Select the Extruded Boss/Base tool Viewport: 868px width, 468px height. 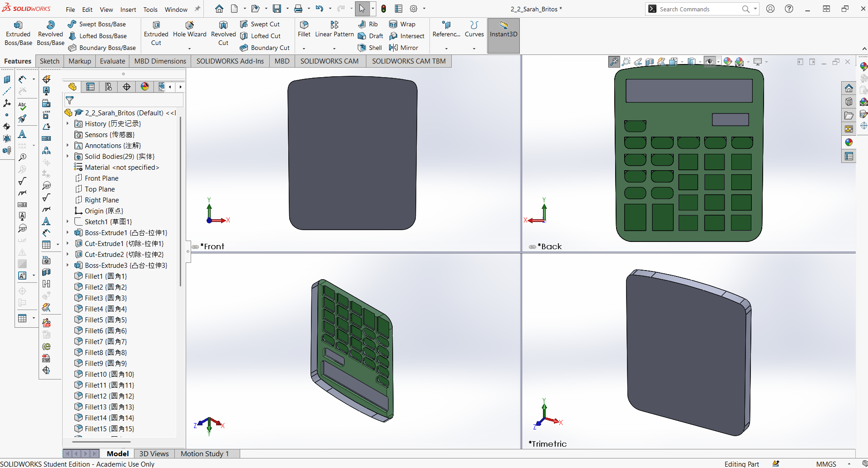pyautogui.click(x=18, y=33)
